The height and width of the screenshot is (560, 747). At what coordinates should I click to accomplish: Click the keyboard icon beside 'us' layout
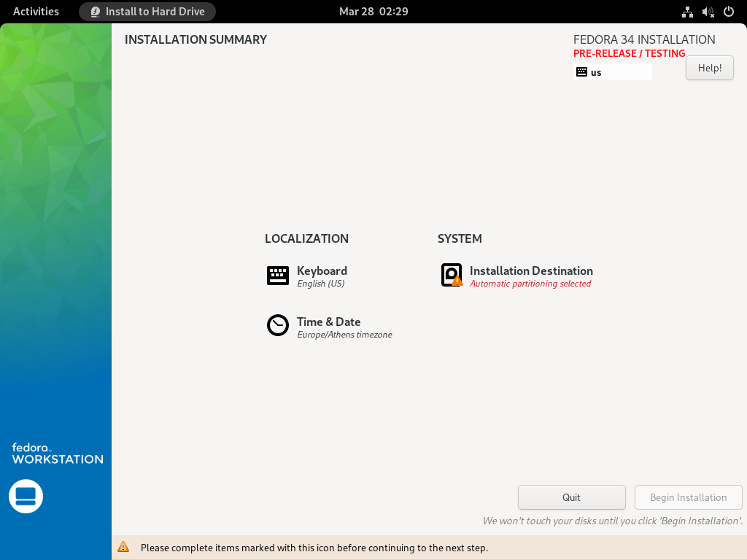coord(581,72)
